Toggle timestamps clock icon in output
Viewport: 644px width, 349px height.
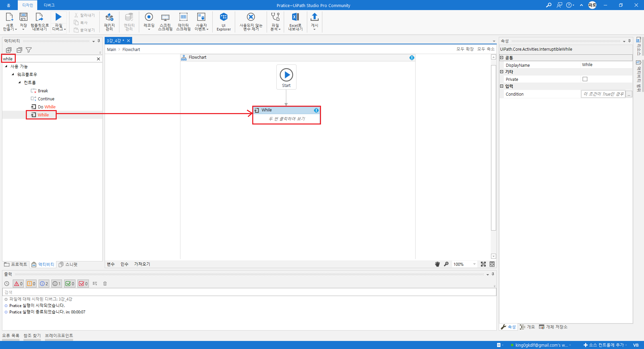click(x=7, y=284)
